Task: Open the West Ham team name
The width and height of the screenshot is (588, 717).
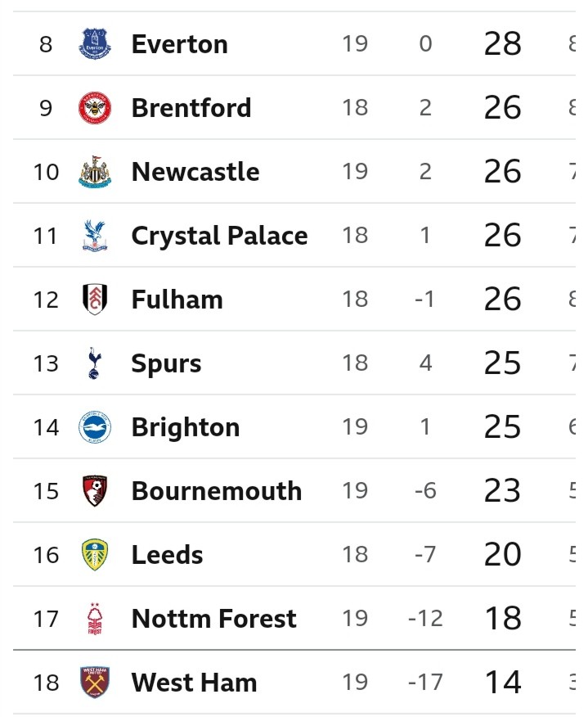Action: [194, 683]
